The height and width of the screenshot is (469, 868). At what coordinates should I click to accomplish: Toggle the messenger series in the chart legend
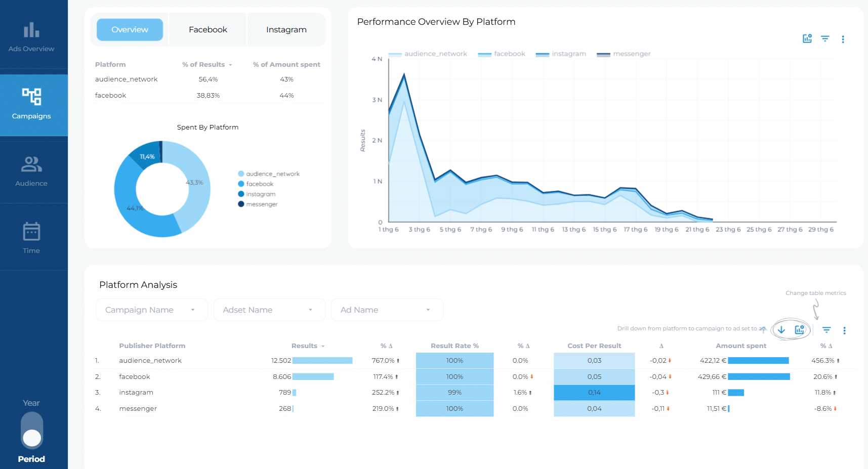pyautogui.click(x=624, y=54)
